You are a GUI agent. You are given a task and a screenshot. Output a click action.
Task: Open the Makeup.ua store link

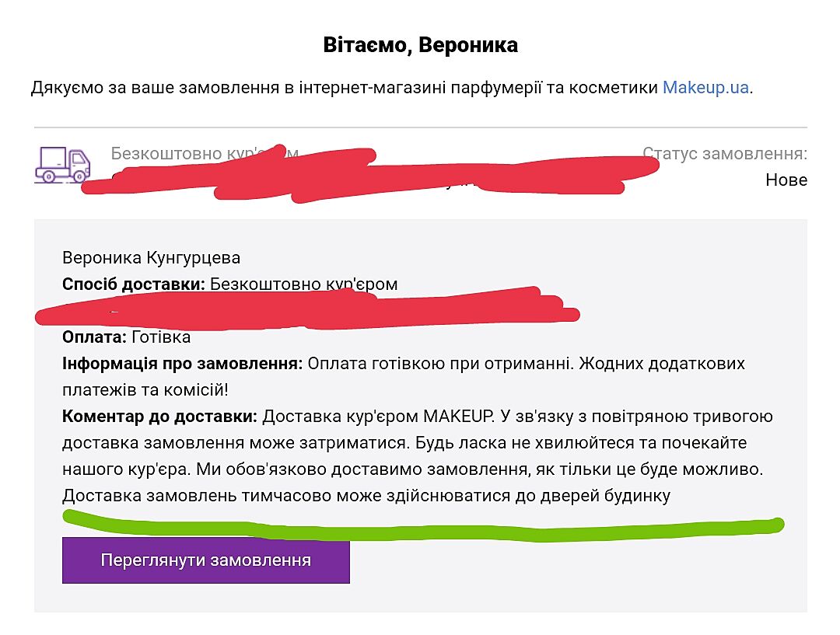click(705, 87)
